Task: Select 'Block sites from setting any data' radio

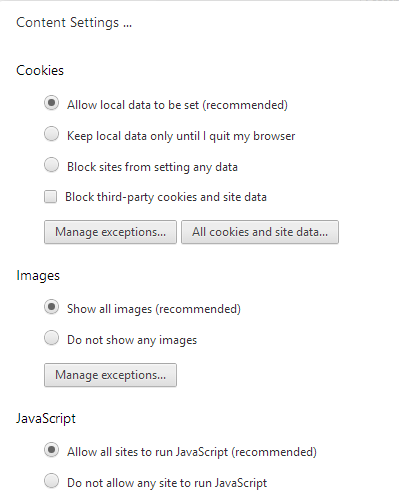Action: point(52,165)
